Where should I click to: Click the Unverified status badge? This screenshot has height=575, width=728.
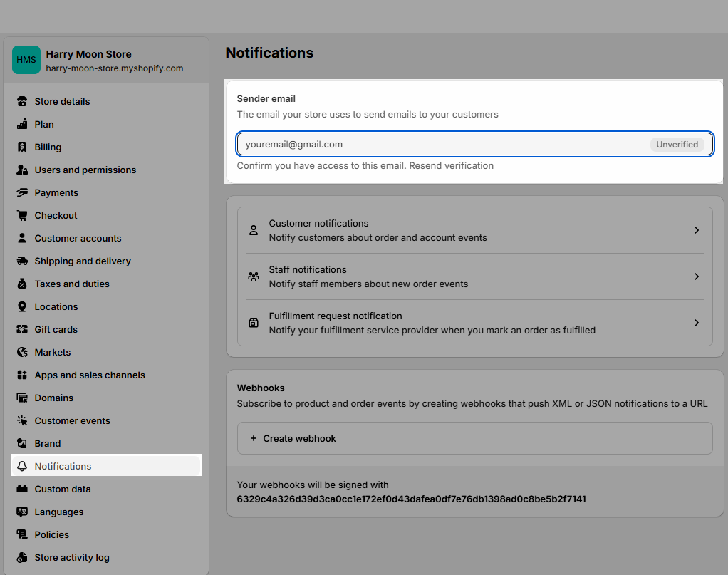(677, 144)
